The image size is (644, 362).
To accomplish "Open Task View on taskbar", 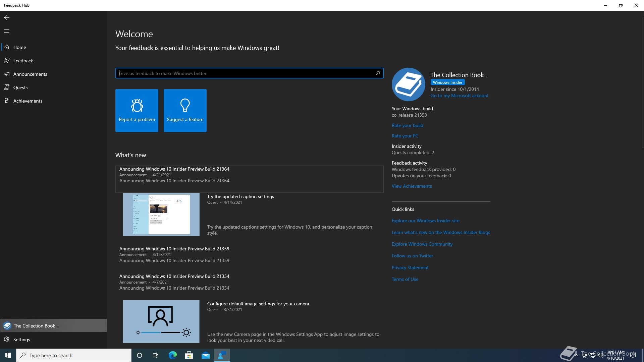I will tap(156, 355).
